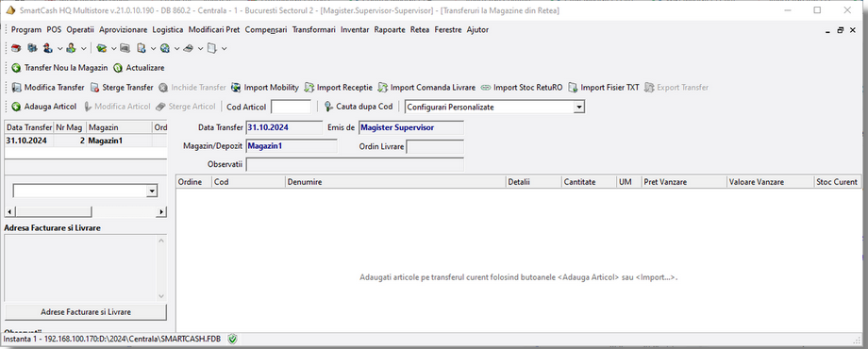The height and width of the screenshot is (349, 868).
Task: Click the SmartCash app icon in title bar
Action: (x=11, y=10)
